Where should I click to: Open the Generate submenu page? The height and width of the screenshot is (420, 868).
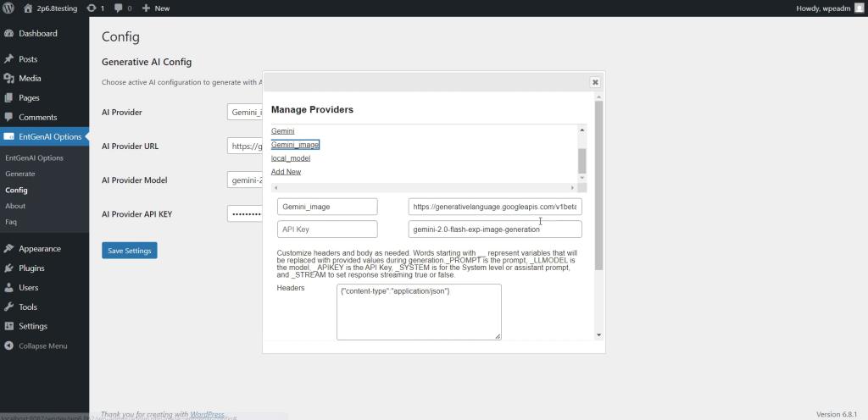pos(20,174)
